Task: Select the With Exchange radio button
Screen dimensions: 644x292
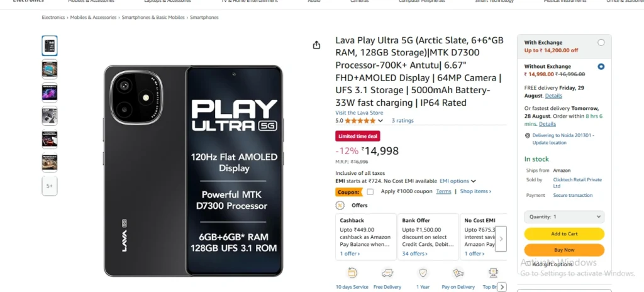Action: point(601,43)
